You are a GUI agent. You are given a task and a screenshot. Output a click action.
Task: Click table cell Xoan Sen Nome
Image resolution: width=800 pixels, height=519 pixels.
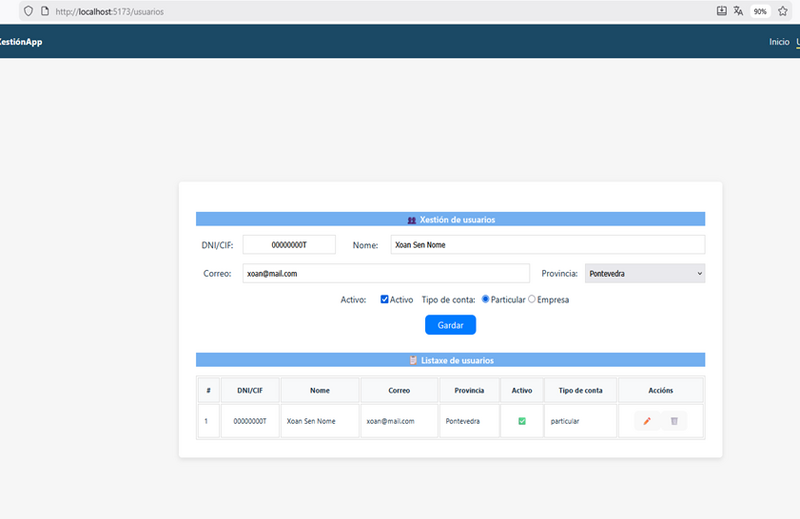(x=320, y=421)
